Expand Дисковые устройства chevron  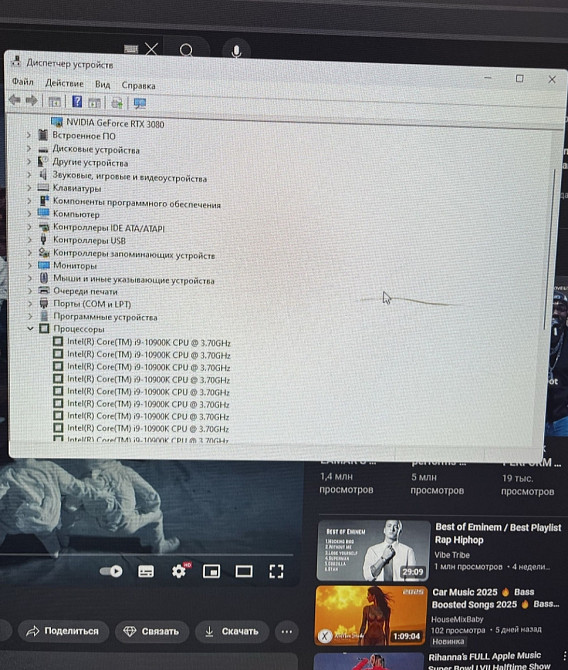point(29,149)
